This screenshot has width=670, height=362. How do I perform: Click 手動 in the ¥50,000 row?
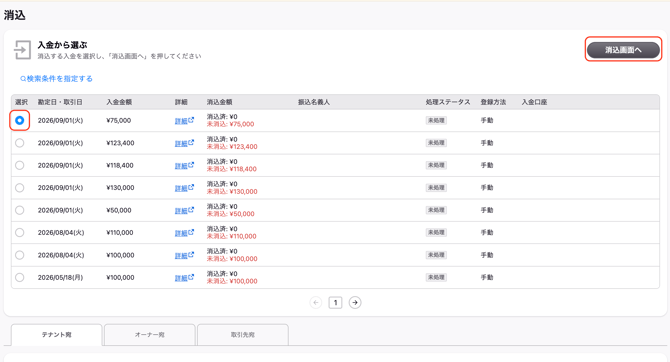(487, 210)
